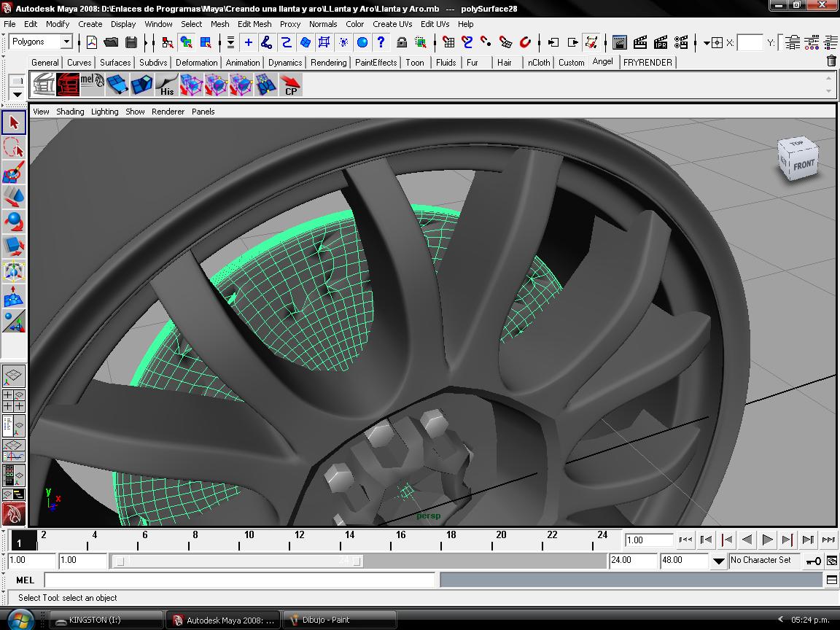Enable Snap to Grids magnet icon

tap(448, 42)
